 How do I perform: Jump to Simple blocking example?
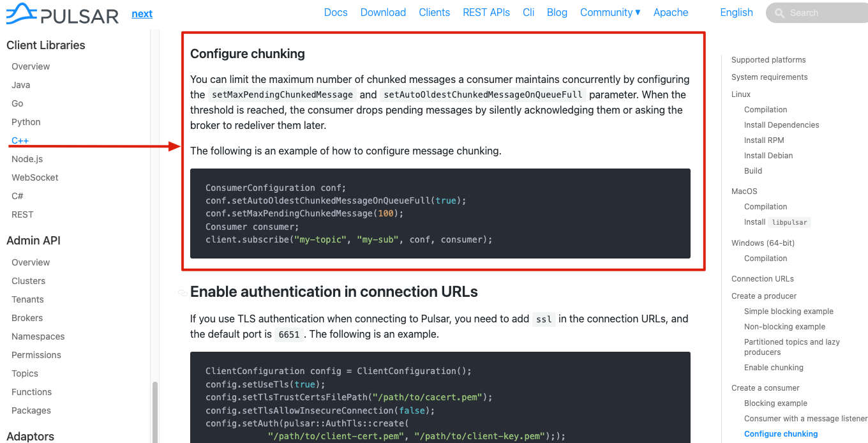789,312
